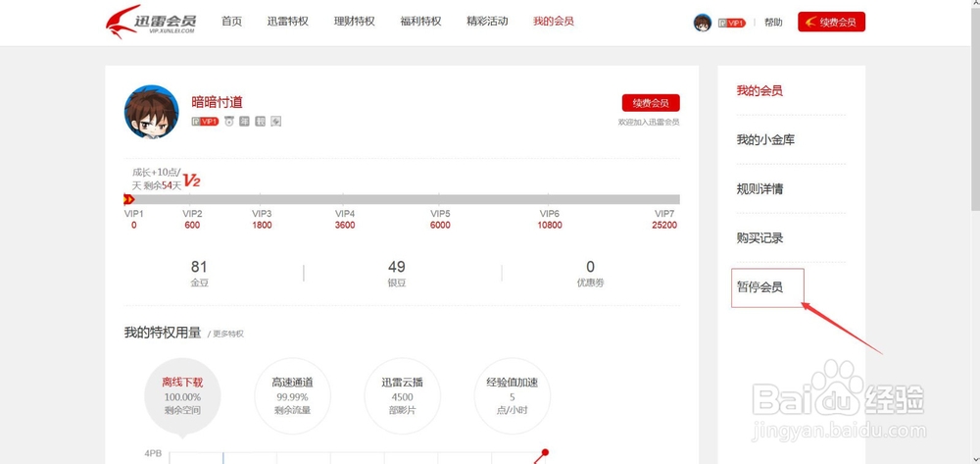Click 续费会员 button in the profile card
Viewport: 980px width, 464px height.
pos(651,103)
